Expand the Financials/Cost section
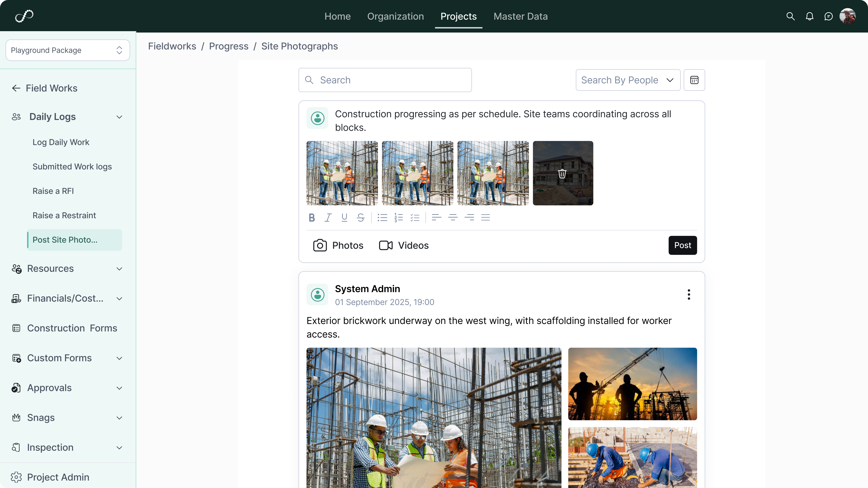 point(119,298)
